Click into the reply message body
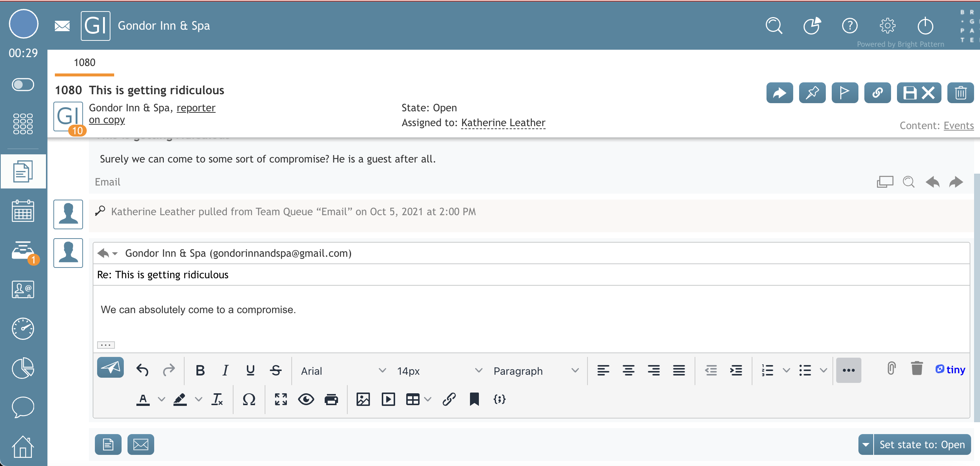 click(531, 310)
